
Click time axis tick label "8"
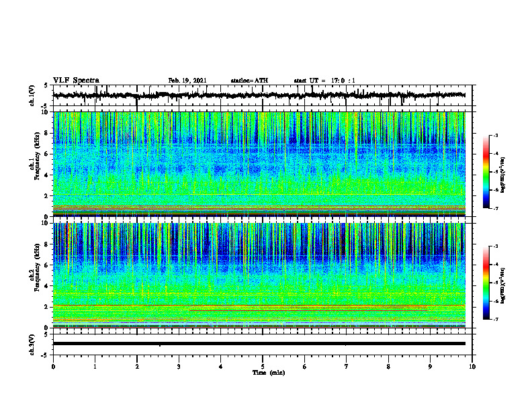388,367
